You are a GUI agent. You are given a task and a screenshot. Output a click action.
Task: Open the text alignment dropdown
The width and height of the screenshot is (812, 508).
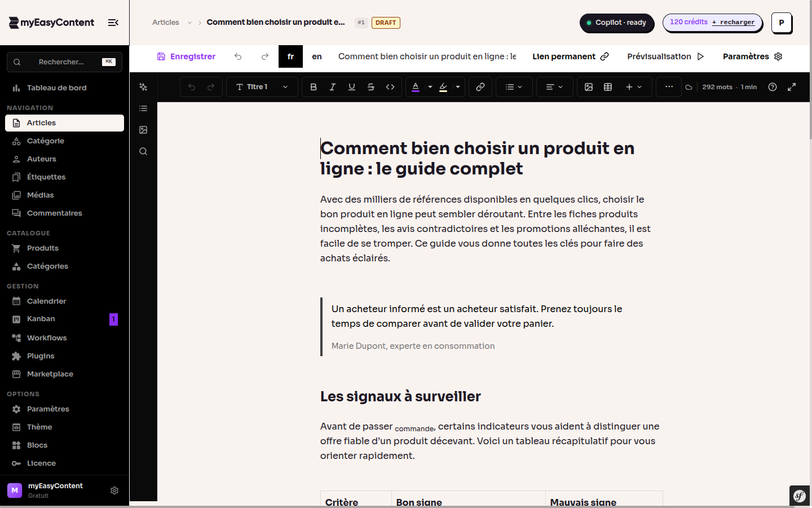point(554,87)
